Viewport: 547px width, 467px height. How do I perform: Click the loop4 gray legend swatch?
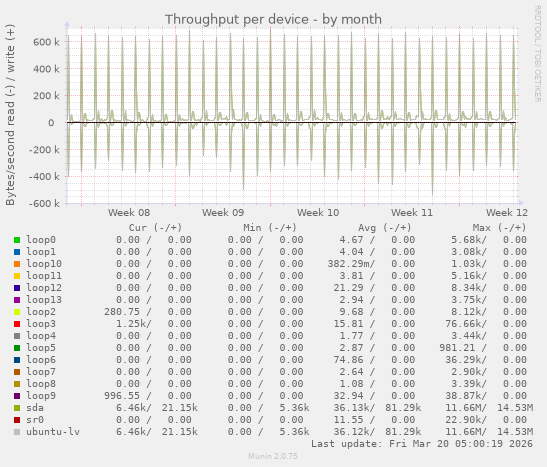[17, 336]
